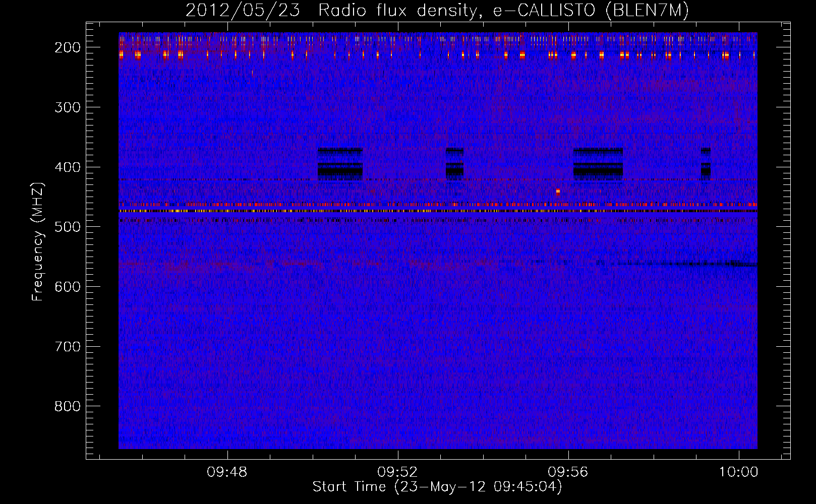Click the bright spot near 440 MHz at 09:55
Image resolution: width=816 pixels, height=504 pixels.
[x=558, y=192]
